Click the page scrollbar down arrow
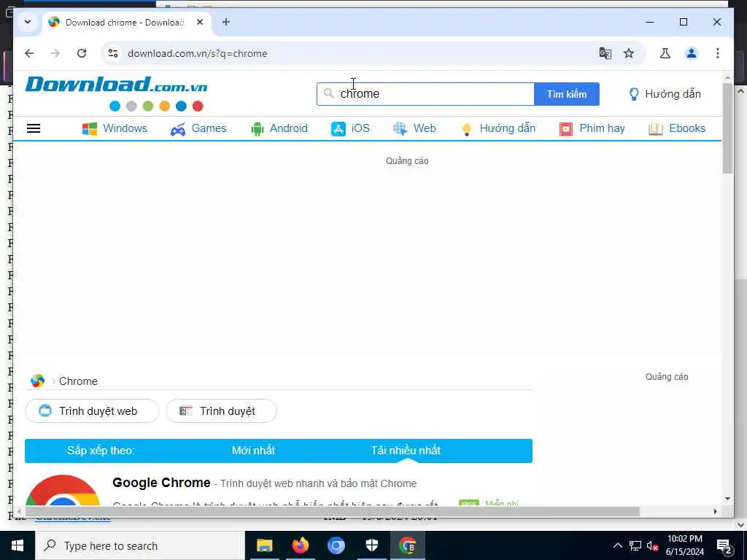The width and height of the screenshot is (747, 560). [x=727, y=499]
